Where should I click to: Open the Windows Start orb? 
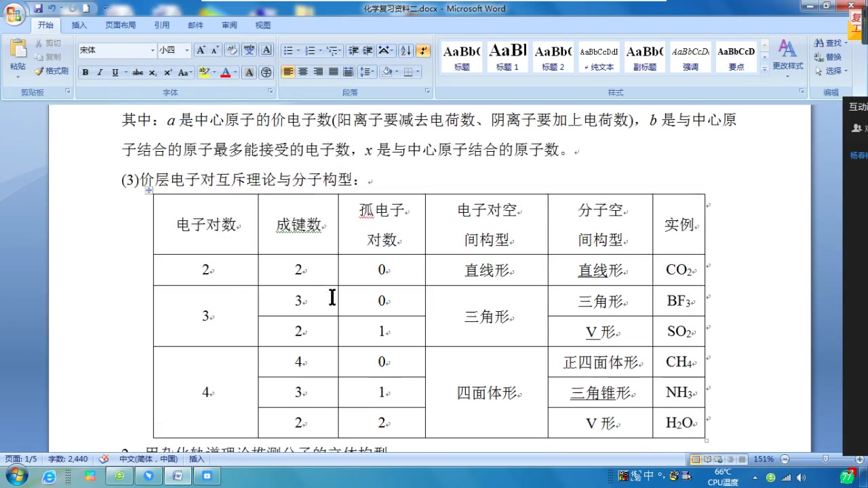pos(16,476)
